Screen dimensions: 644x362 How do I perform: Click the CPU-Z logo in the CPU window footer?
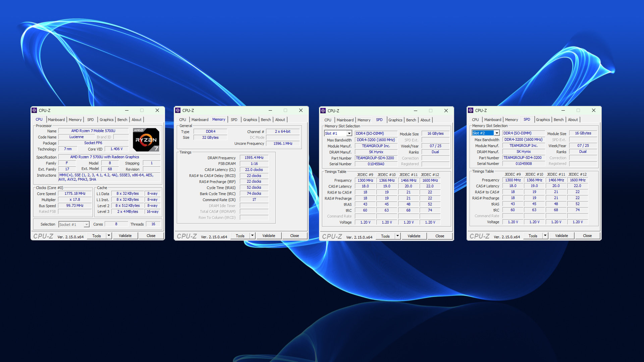coord(43,236)
